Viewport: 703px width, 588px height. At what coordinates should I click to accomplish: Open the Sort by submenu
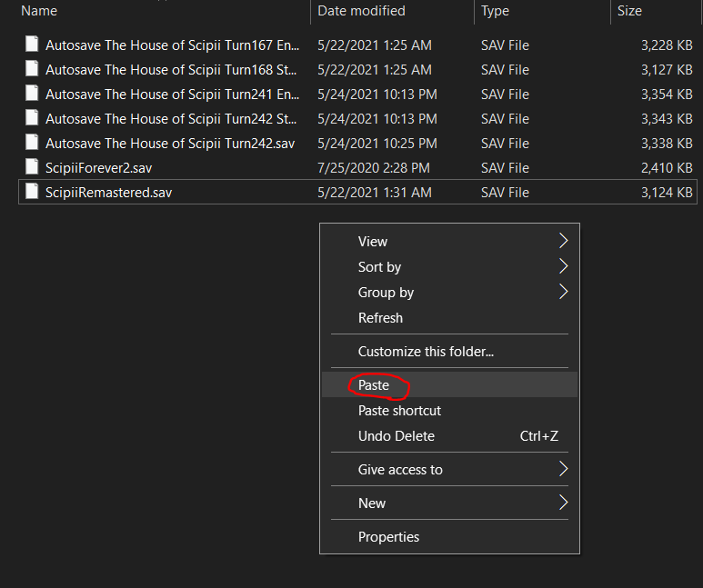pyautogui.click(x=379, y=267)
